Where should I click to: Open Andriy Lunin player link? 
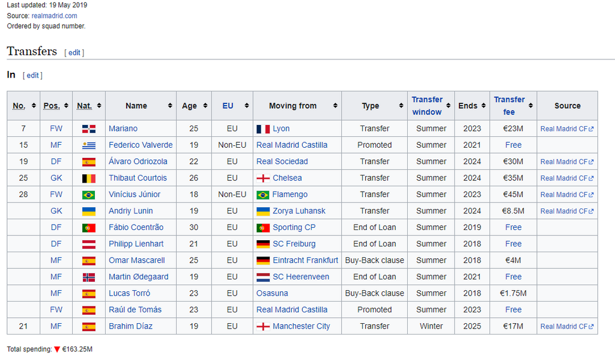pyautogui.click(x=130, y=211)
